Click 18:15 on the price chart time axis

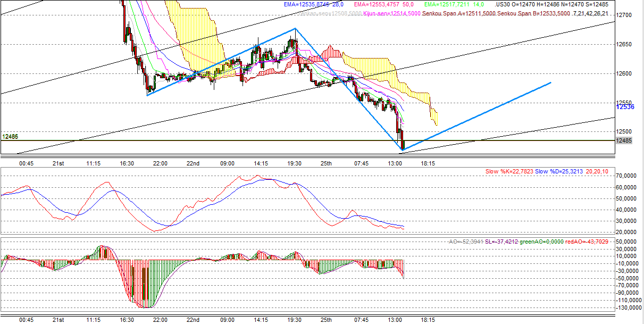428,163
